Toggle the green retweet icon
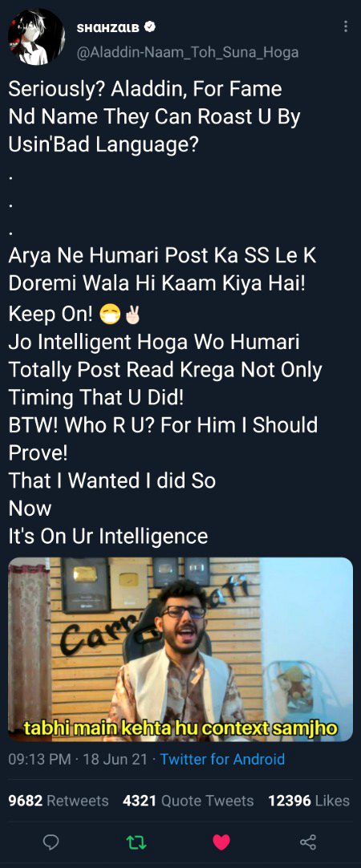The image size is (361, 868). coord(136,842)
